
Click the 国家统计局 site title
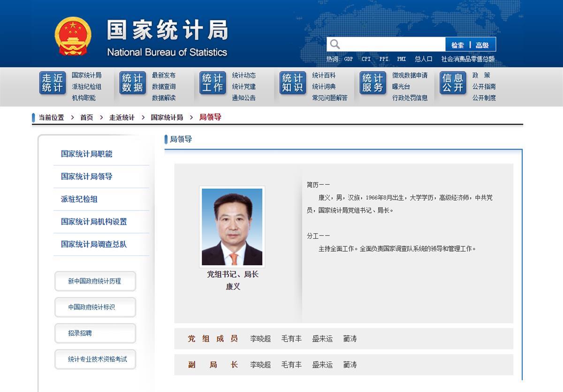pyautogui.click(x=167, y=30)
